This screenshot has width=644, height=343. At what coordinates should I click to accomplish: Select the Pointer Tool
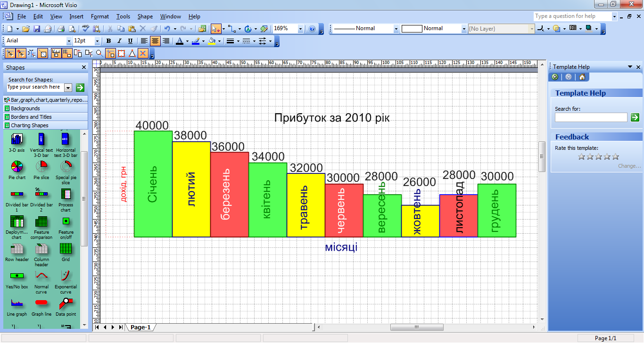click(x=215, y=29)
